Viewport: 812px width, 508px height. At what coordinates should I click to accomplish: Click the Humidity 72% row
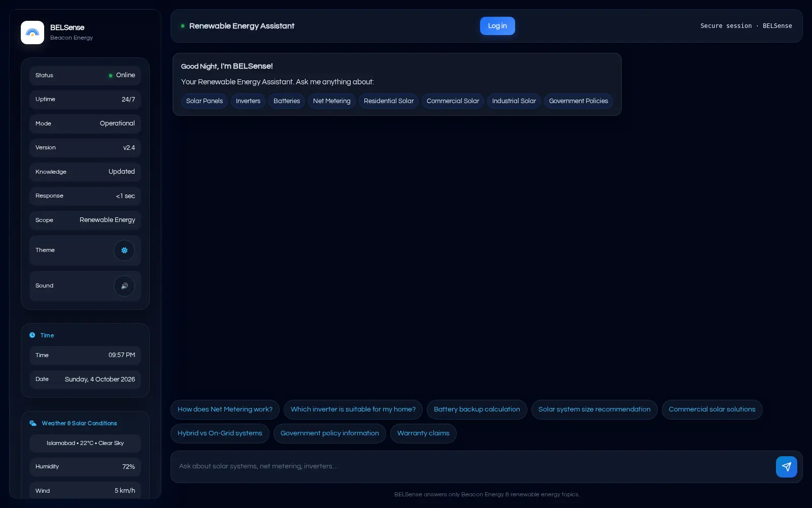(85, 467)
